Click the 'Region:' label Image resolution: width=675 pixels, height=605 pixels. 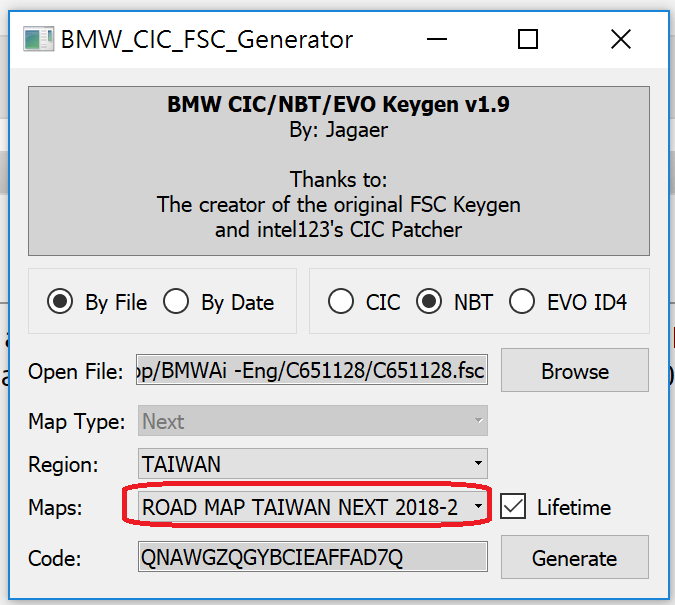(x=63, y=465)
